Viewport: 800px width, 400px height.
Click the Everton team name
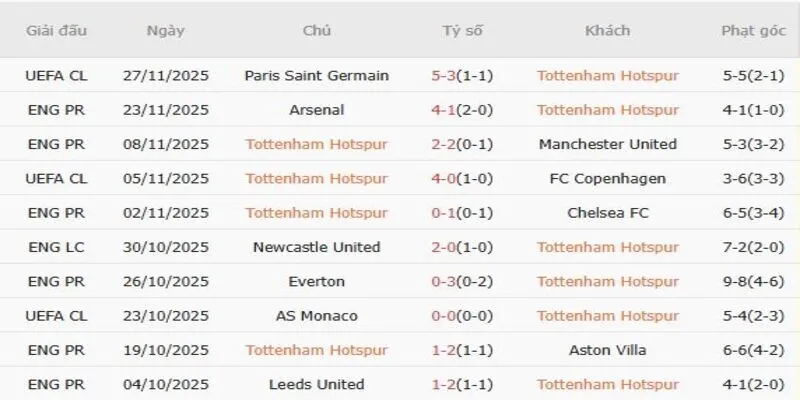pyautogui.click(x=316, y=281)
